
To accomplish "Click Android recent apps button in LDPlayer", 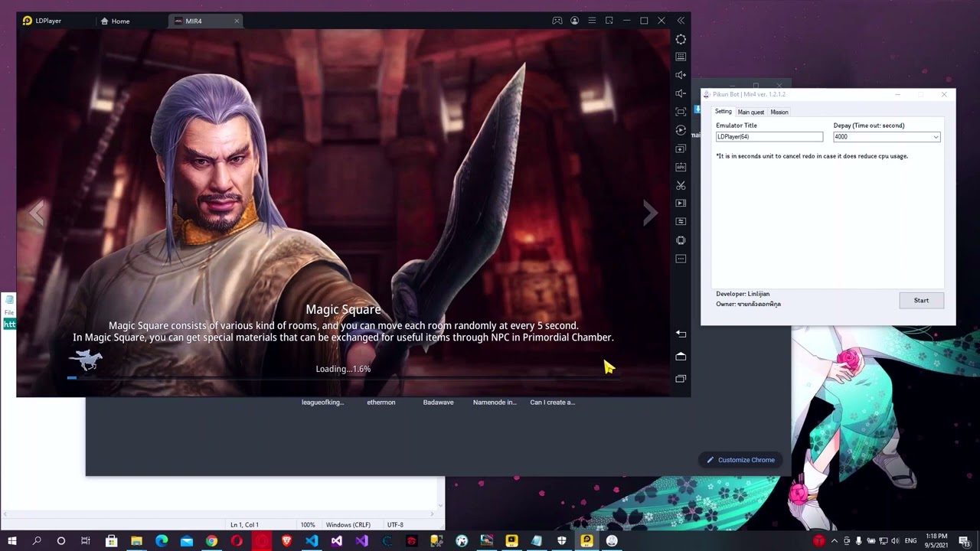I will point(681,379).
